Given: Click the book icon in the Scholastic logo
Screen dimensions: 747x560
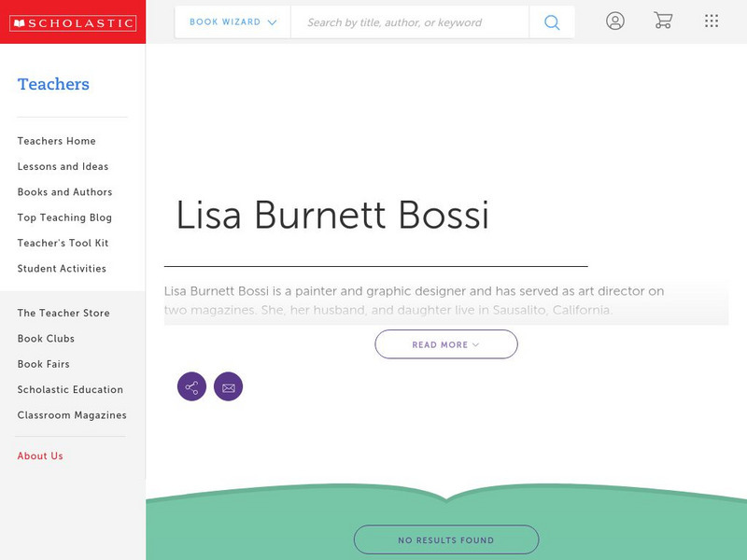Looking at the screenshot, I should 21,21.
